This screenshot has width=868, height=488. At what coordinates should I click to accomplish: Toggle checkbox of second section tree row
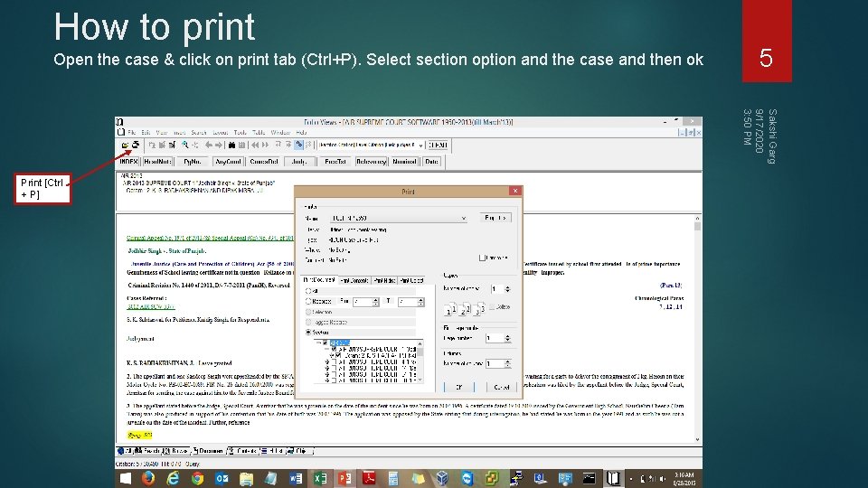[x=334, y=349]
